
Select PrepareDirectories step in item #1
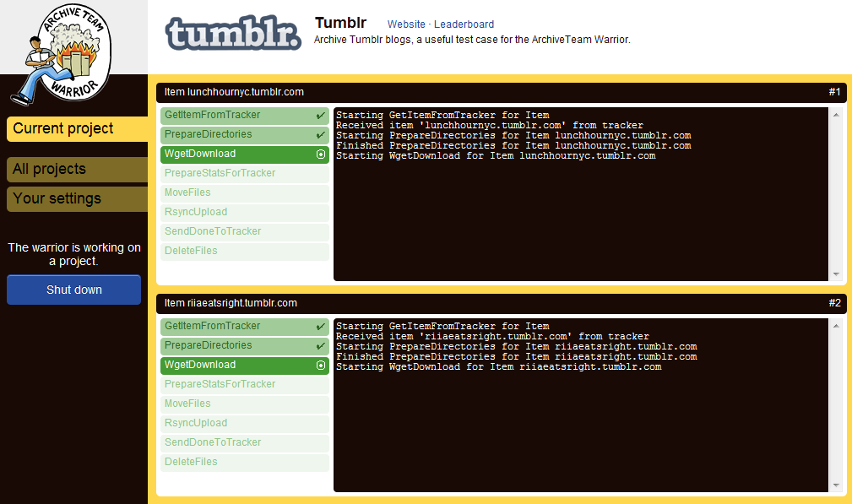point(245,135)
